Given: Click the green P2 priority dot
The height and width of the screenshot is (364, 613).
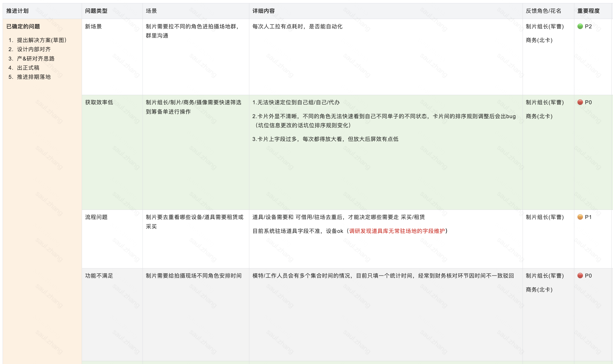Looking at the screenshot, I should pyautogui.click(x=580, y=26).
